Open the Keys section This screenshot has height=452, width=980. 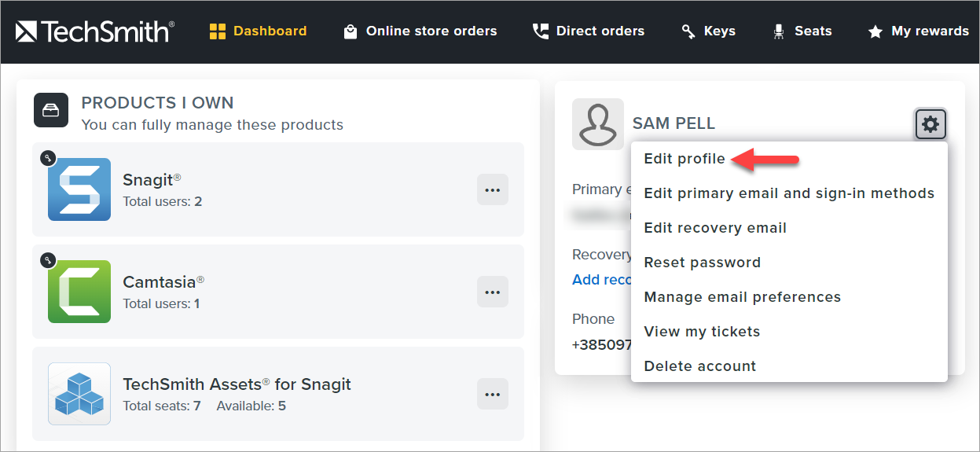(708, 31)
